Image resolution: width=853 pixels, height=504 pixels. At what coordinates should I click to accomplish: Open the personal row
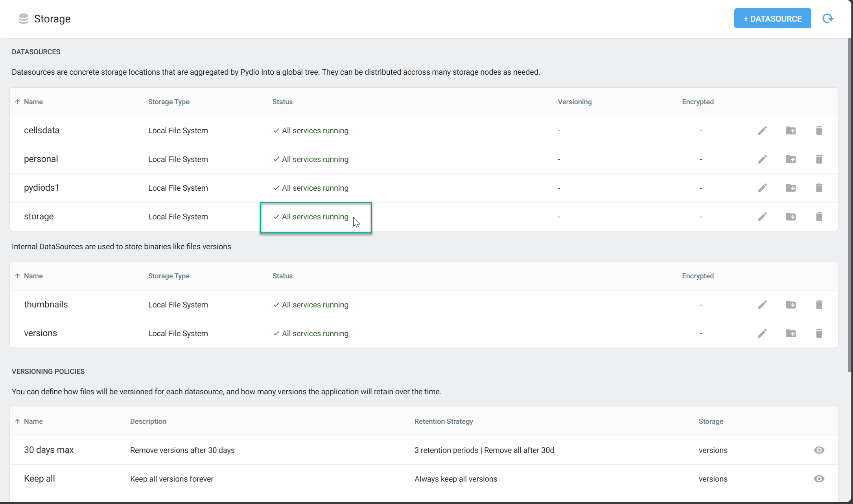coord(424,159)
